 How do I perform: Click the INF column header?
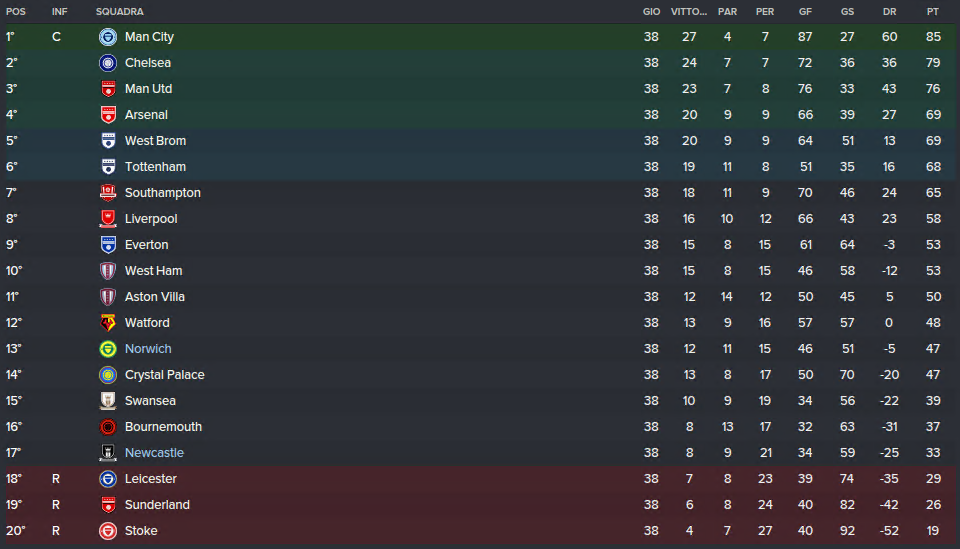click(59, 12)
